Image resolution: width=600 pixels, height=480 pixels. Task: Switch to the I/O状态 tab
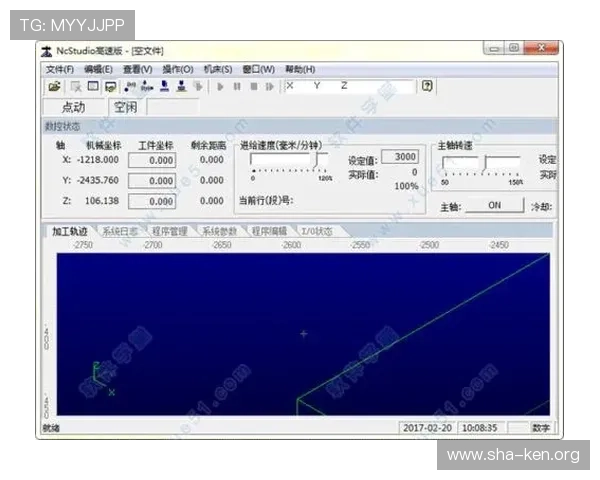pyautogui.click(x=317, y=231)
